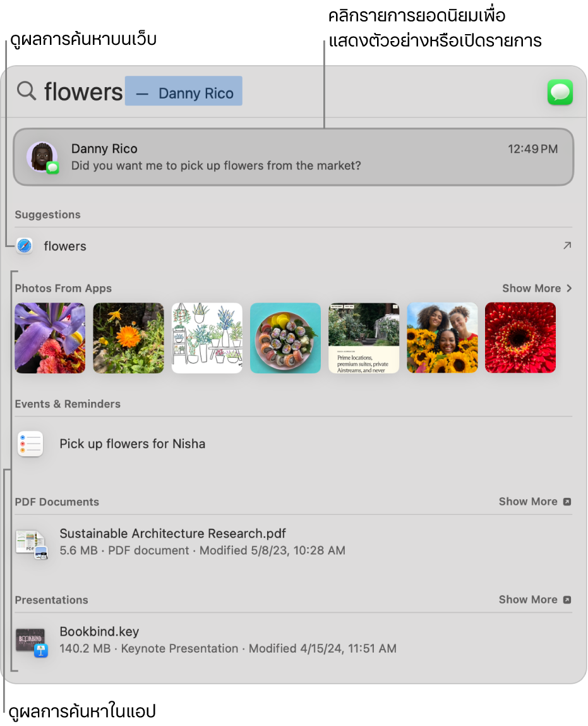Select the flowers web suggestion row

point(294,246)
